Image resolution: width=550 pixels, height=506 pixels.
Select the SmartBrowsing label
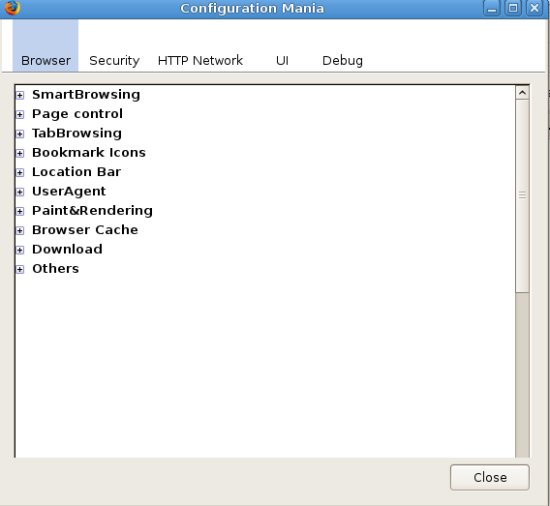86,94
